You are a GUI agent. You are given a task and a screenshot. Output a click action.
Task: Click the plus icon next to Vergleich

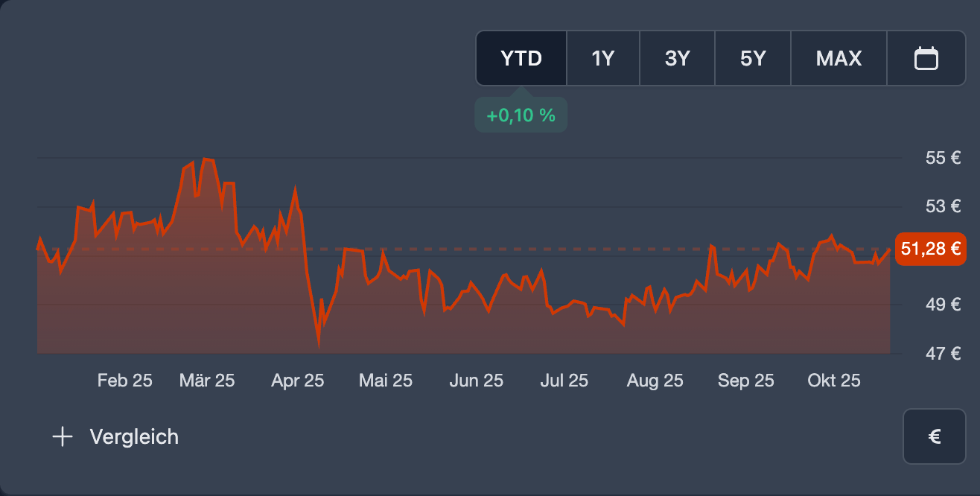tap(63, 436)
